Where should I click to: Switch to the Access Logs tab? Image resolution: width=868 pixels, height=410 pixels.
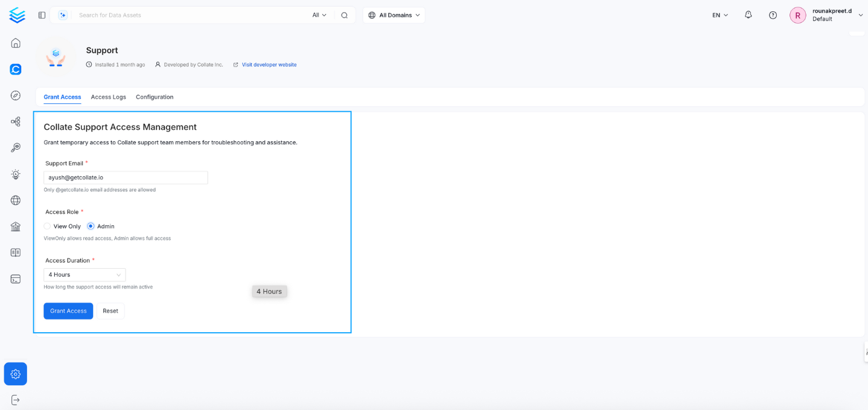[108, 97]
